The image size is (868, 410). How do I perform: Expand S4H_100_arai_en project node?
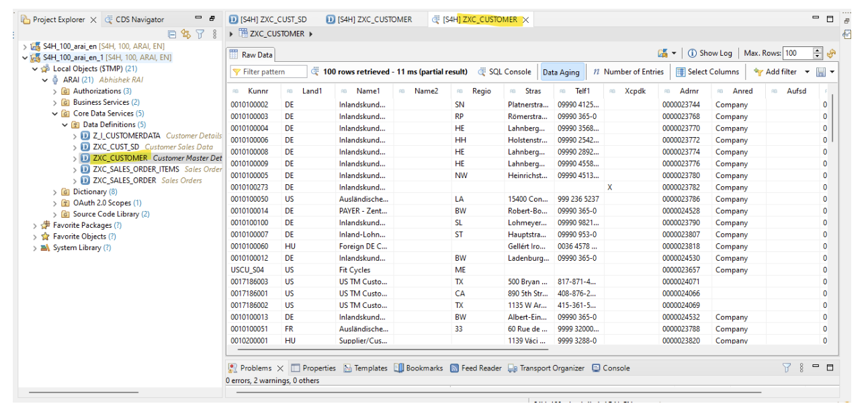(26, 46)
